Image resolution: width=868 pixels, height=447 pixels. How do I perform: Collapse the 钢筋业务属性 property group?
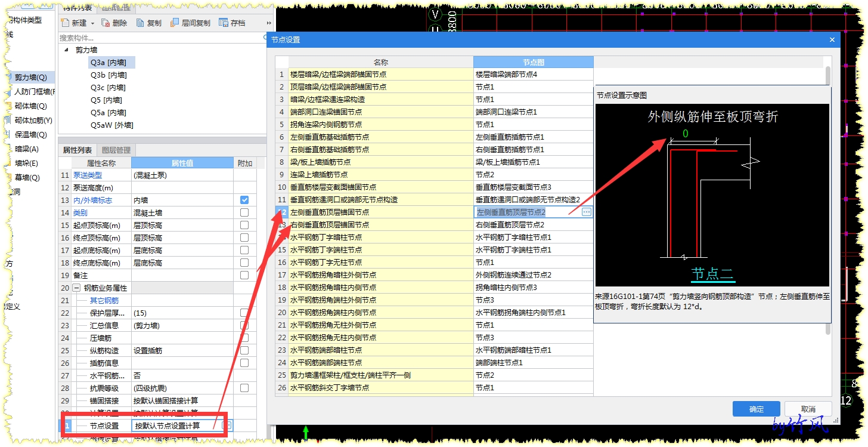(x=76, y=288)
